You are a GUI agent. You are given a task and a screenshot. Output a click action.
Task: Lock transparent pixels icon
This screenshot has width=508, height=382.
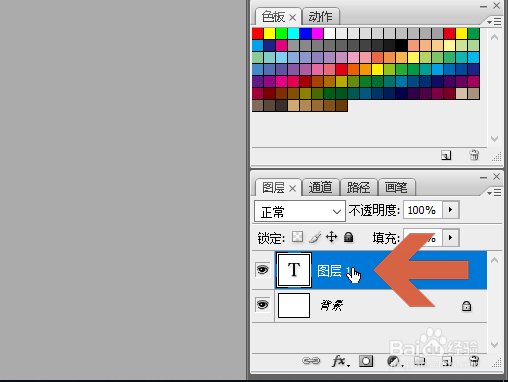pyautogui.click(x=297, y=237)
